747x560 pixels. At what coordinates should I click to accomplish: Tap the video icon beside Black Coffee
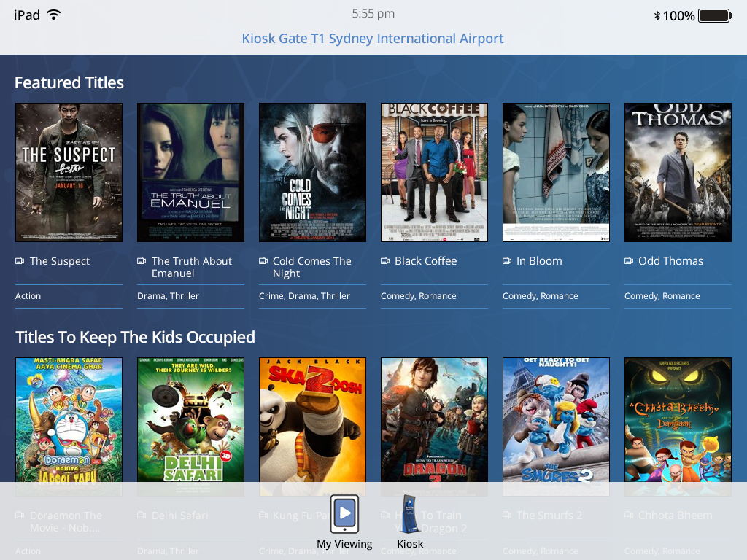pos(385,260)
